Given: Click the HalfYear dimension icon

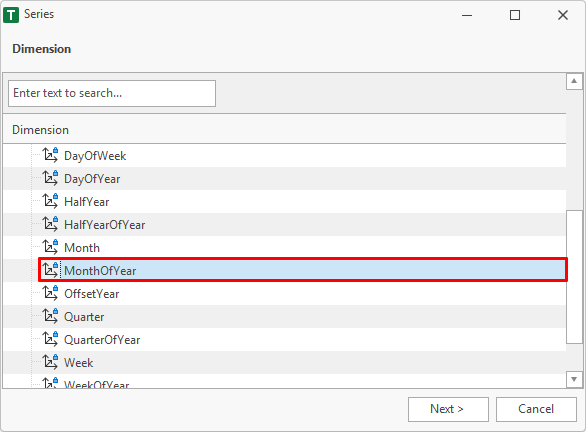Looking at the screenshot, I should (x=50, y=201).
